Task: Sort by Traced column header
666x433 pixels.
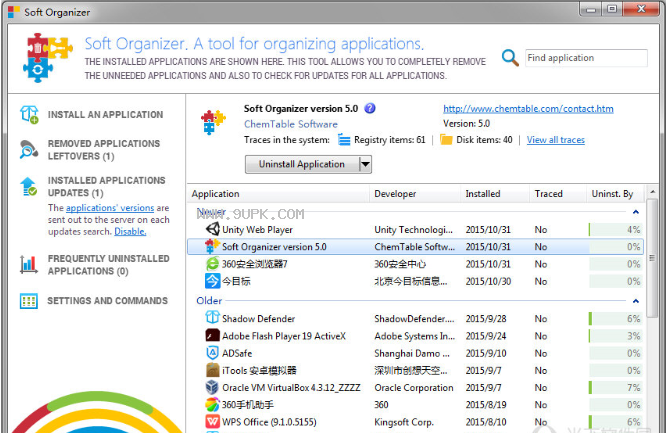Action: (x=558, y=194)
